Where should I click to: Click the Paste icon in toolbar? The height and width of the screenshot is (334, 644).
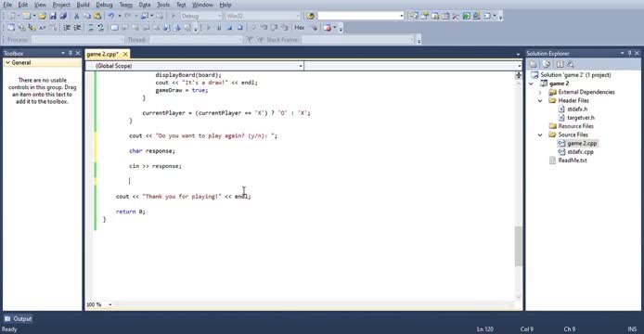point(97,16)
